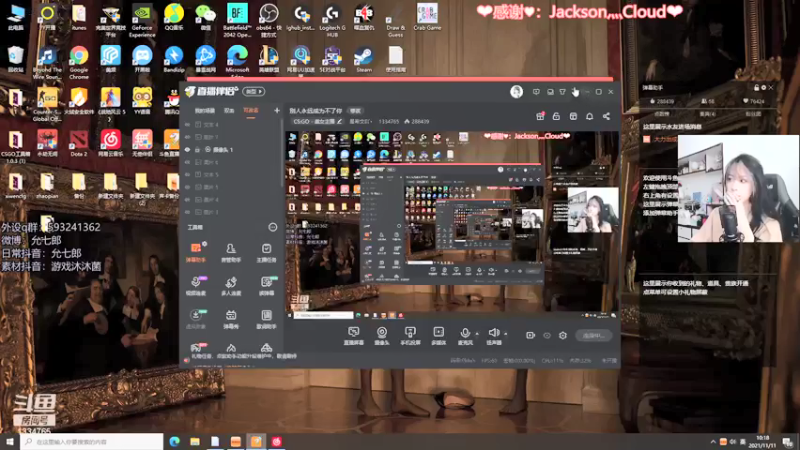Screen dimensions: 800x450
Task: Open the 房管助手 tool
Action: click(x=231, y=252)
